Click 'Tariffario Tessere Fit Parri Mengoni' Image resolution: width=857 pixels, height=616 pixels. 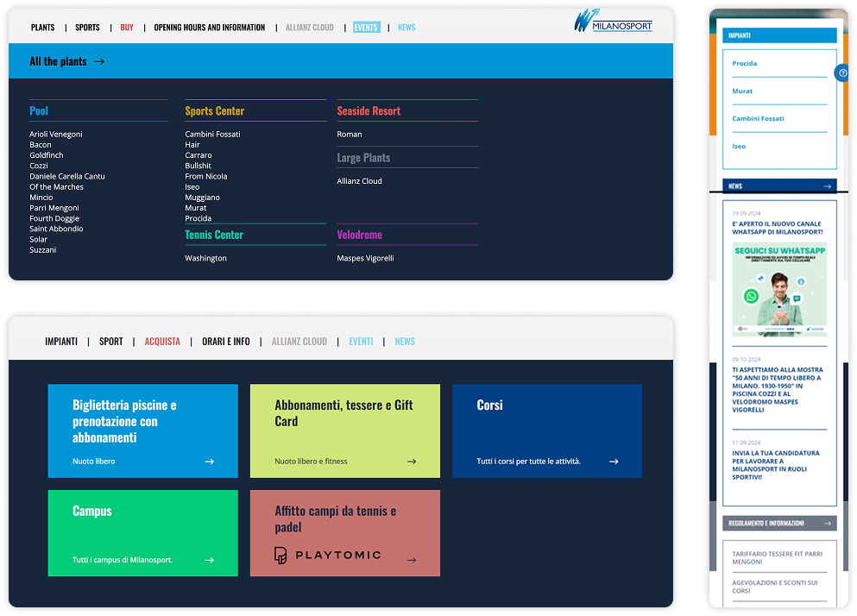pos(778,559)
